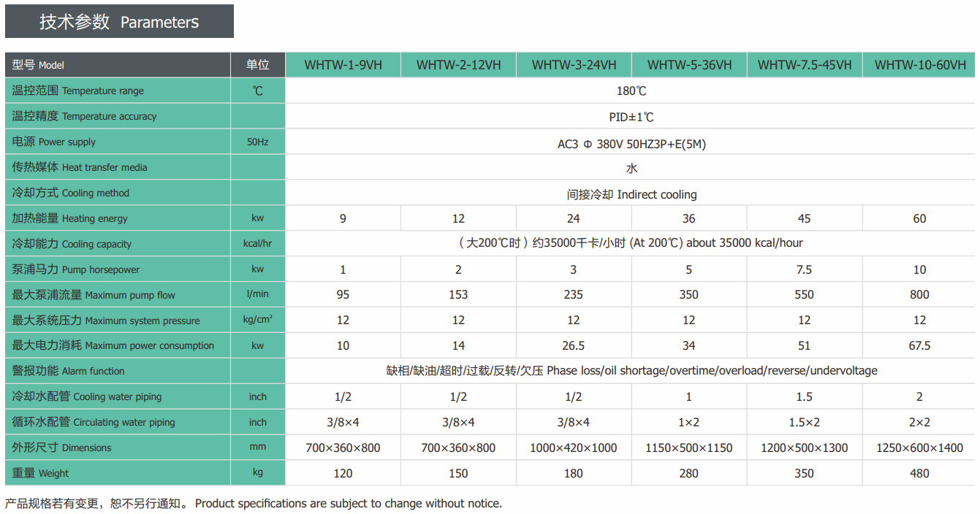Select the Indirect cooling method cell
This screenshot has height=514, width=980.
(x=631, y=194)
